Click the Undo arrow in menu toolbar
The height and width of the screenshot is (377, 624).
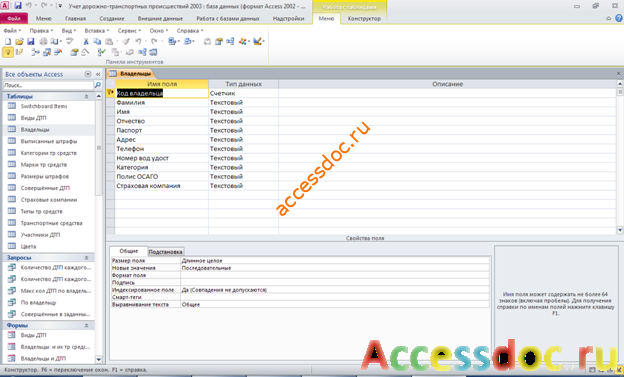(x=138, y=41)
